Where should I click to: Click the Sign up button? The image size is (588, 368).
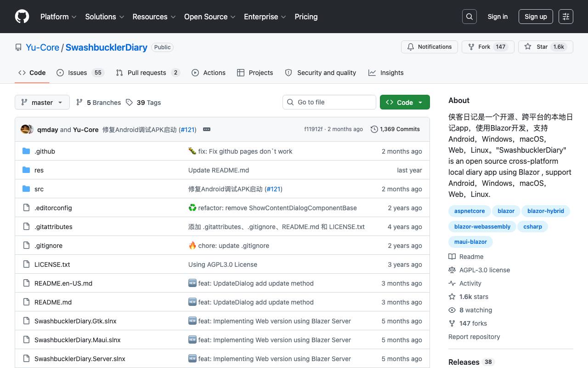click(x=536, y=17)
